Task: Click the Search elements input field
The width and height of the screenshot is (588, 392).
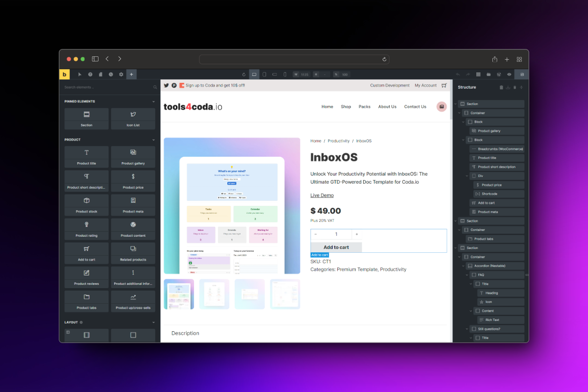Action: point(108,87)
